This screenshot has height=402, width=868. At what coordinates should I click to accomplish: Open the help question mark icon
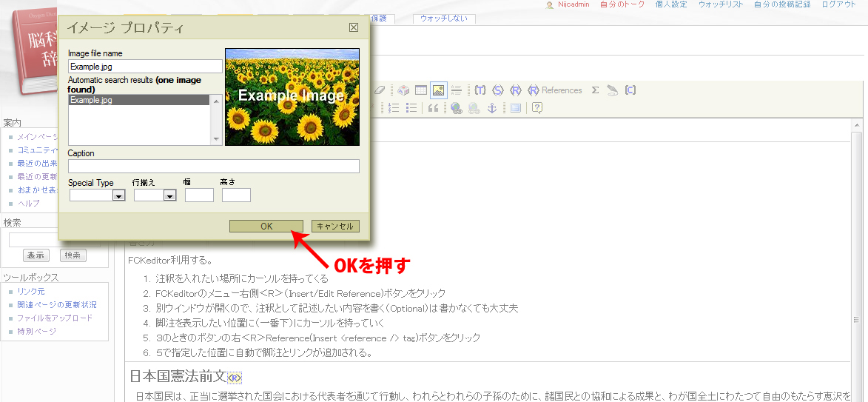[x=537, y=108]
